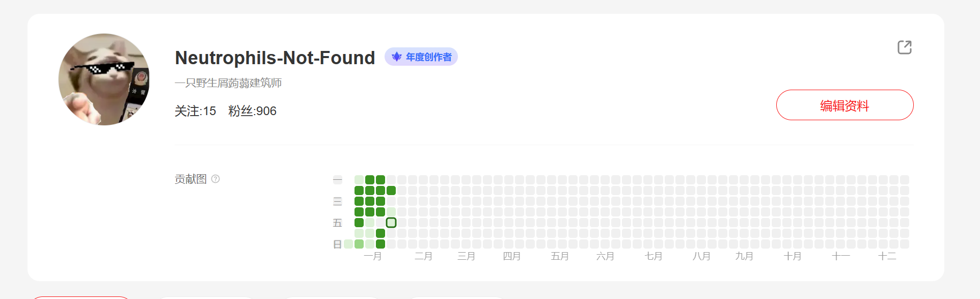This screenshot has height=299, width=980.
Task: Click the rightmost dark green Tuesday-row cell
Action: tap(391, 191)
